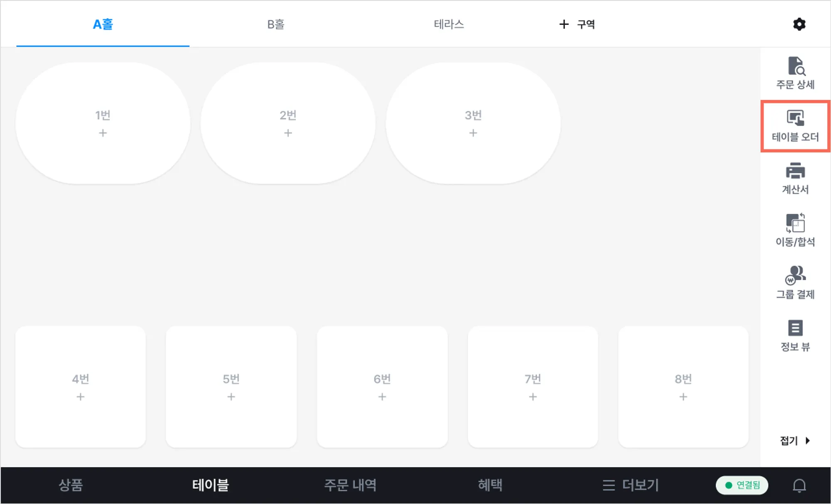
Task: Open the 혜택 benefits section
Action: click(x=490, y=485)
